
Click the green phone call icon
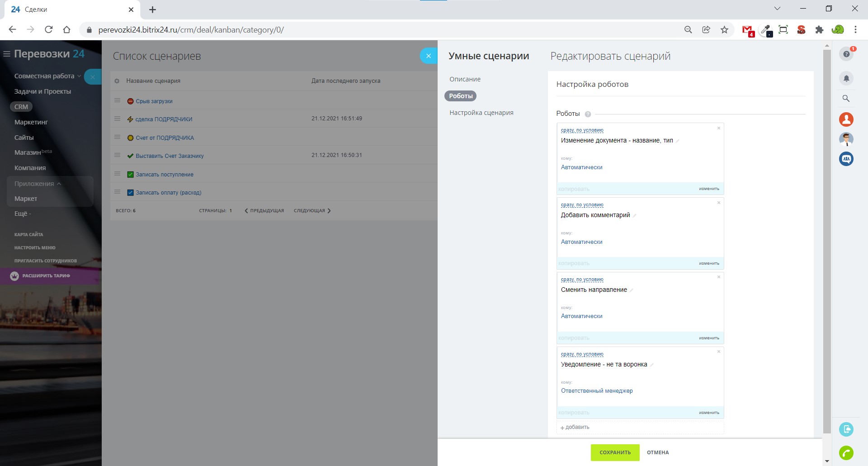846,452
